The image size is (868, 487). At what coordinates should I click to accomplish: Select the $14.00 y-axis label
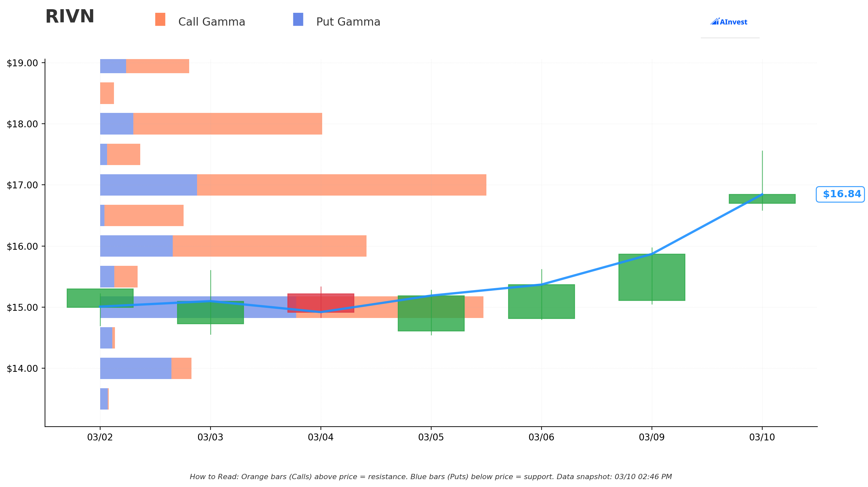click(x=22, y=369)
